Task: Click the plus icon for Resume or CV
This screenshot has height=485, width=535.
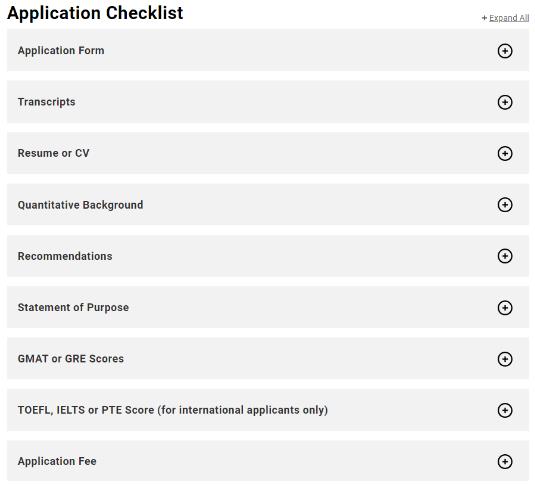Action: 505,153
